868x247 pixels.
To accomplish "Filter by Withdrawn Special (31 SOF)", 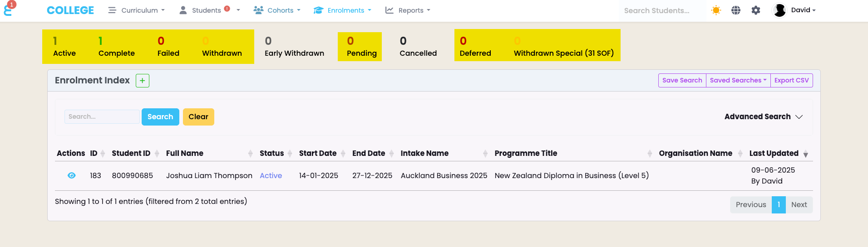I will pyautogui.click(x=563, y=47).
